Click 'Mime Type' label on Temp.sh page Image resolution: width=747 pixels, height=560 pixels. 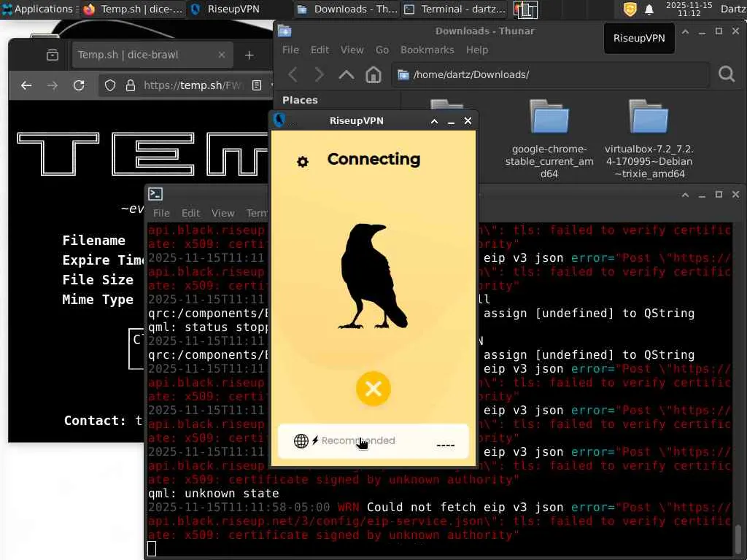pyautogui.click(x=98, y=300)
